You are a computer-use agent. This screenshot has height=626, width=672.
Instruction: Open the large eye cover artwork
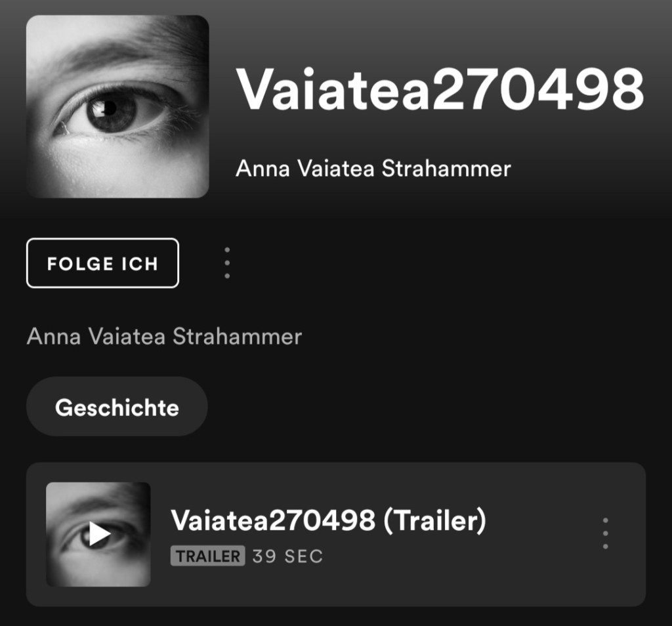[x=117, y=106]
